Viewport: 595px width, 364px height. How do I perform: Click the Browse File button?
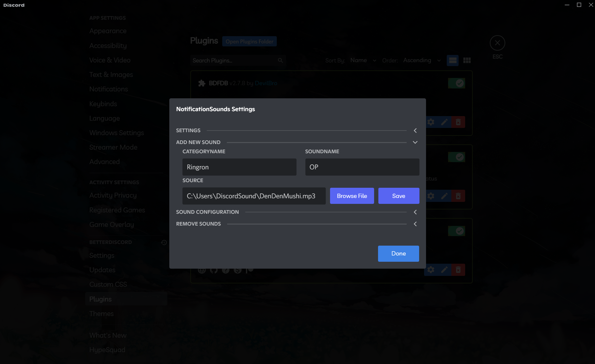pos(352,196)
